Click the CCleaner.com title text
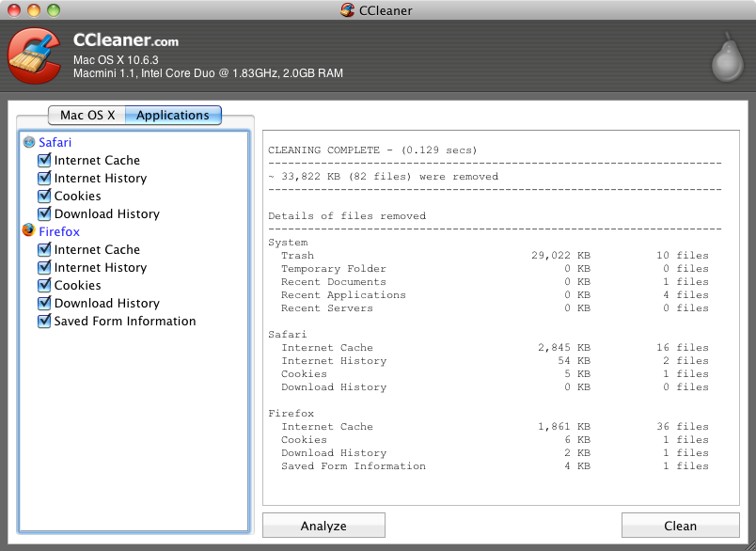Screen dimensions: 756x551 [x=126, y=41]
